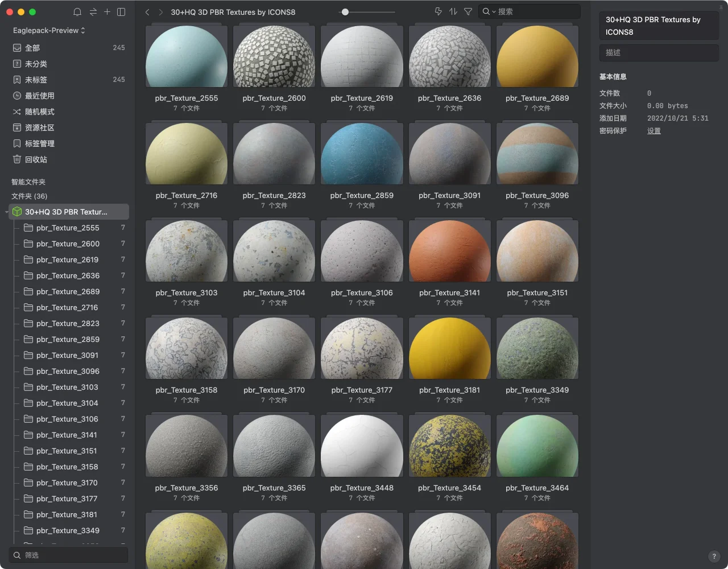Toggle the sidebar layout icon
This screenshot has width=728, height=569.
tap(121, 12)
